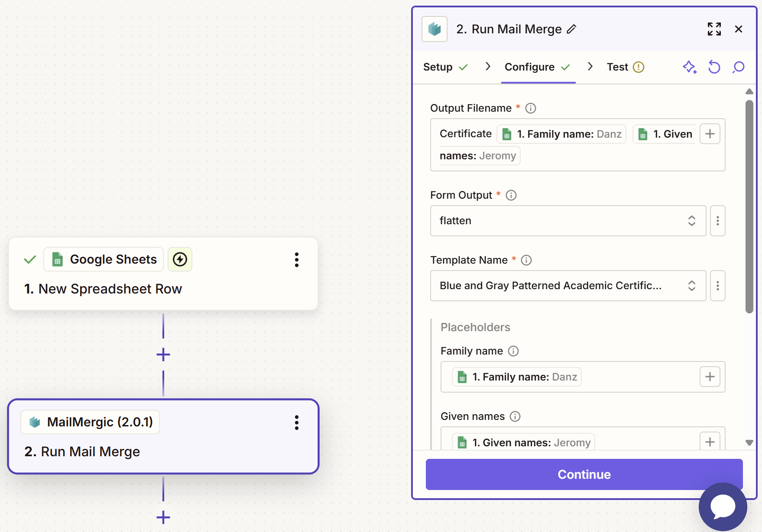Click the plus to add a new step below MailMergic

(x=163, y=517)
